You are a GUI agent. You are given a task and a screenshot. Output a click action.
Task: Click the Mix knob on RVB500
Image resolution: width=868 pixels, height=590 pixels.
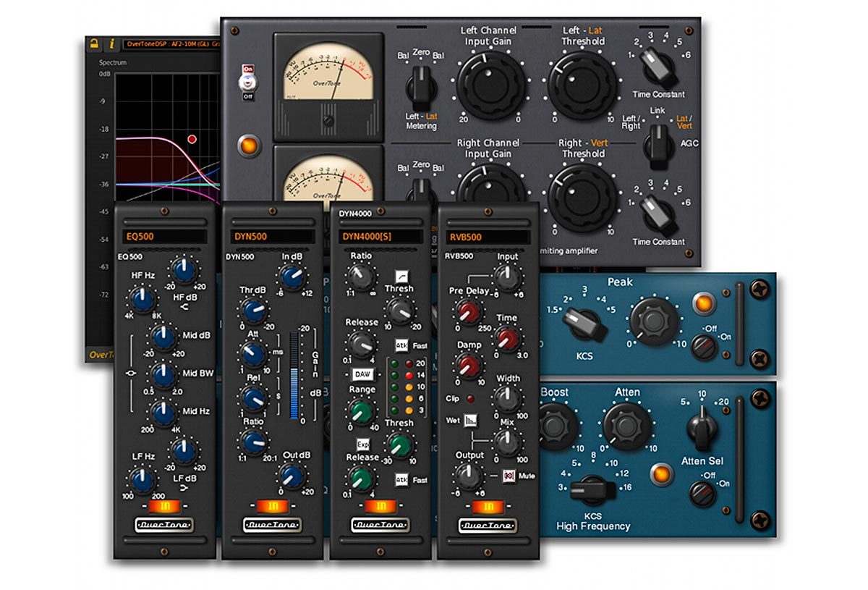(x=508, y=442)
